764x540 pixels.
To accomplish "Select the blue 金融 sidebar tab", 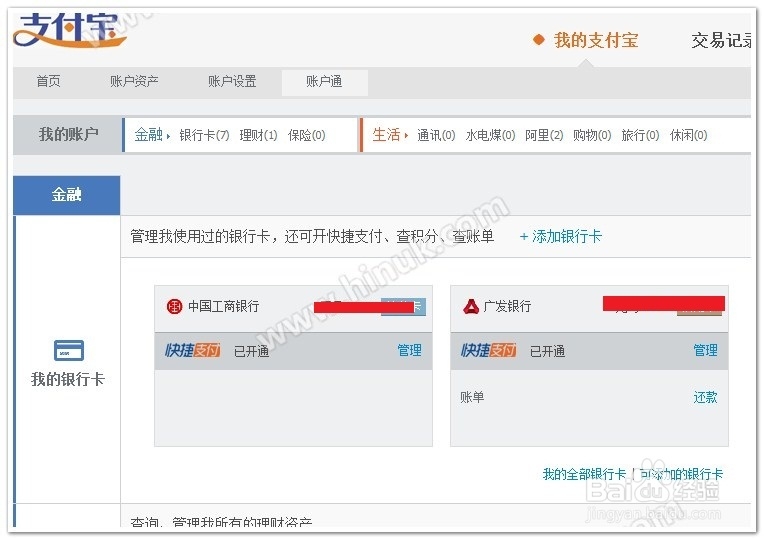I will (67, 195).
